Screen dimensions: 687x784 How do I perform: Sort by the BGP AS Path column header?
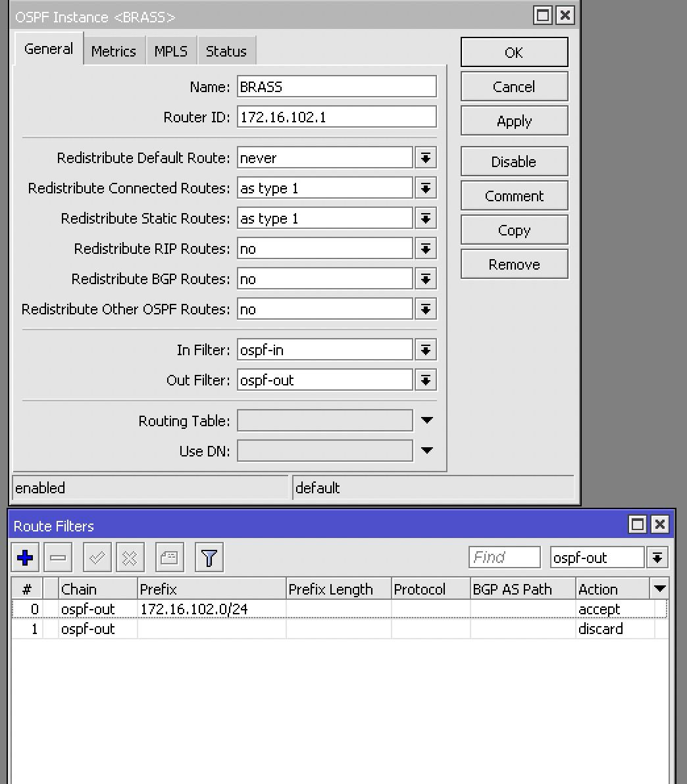pyautogui.click(x=523, y=589)
